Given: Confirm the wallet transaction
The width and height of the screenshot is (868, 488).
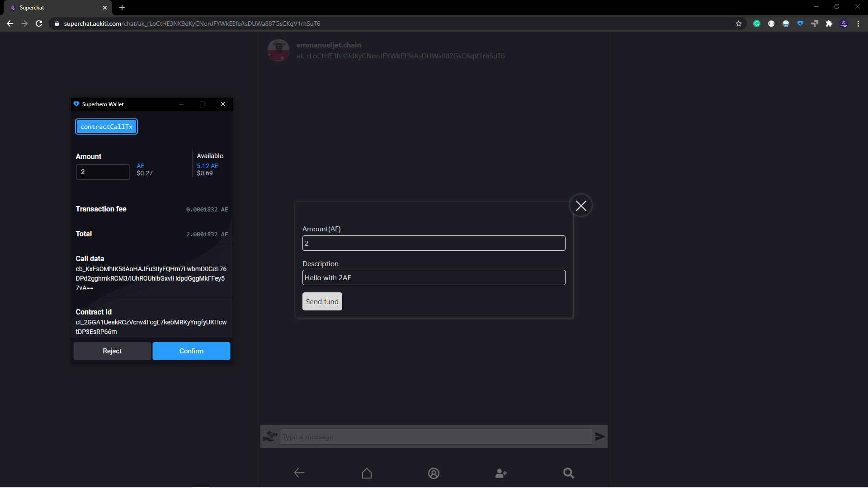Looking at the screenshot, I should [191, 351].
